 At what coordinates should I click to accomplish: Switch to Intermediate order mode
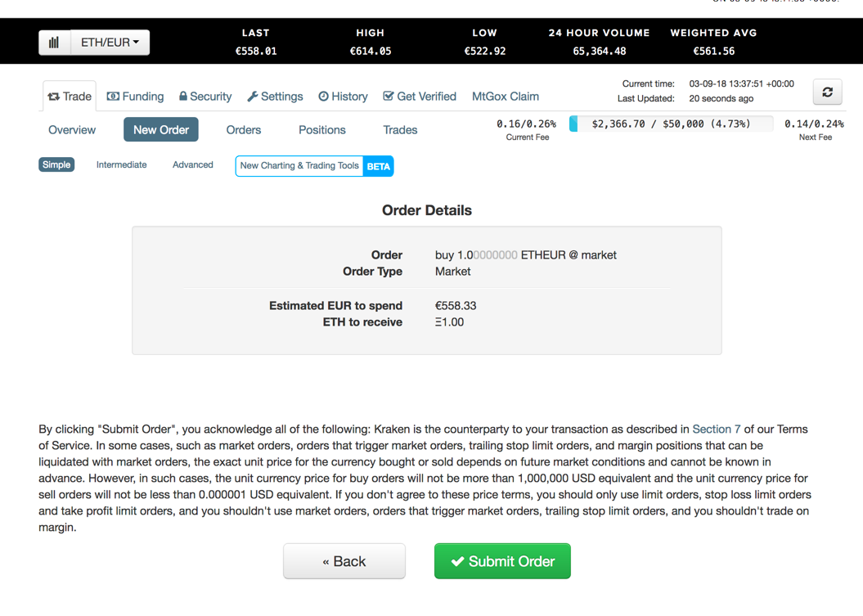[122, 164]
